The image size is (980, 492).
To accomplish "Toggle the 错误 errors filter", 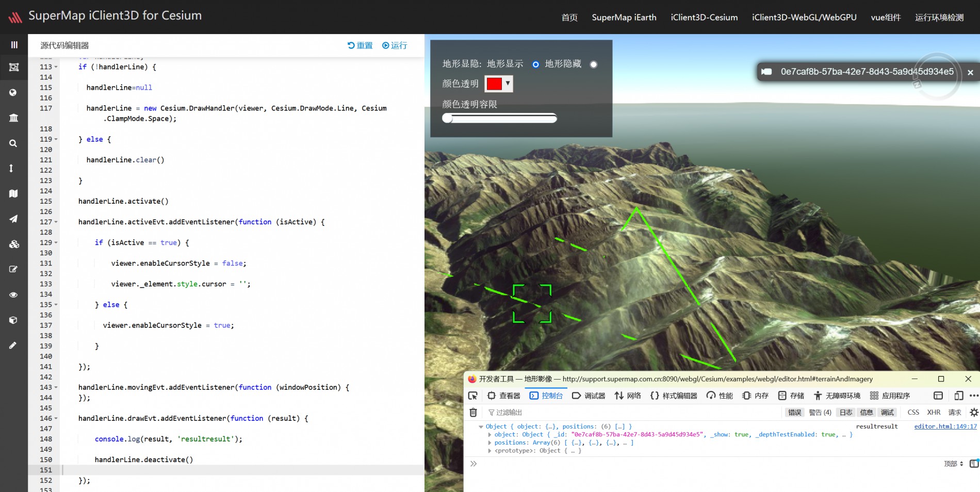I will [x=794, y=412].
